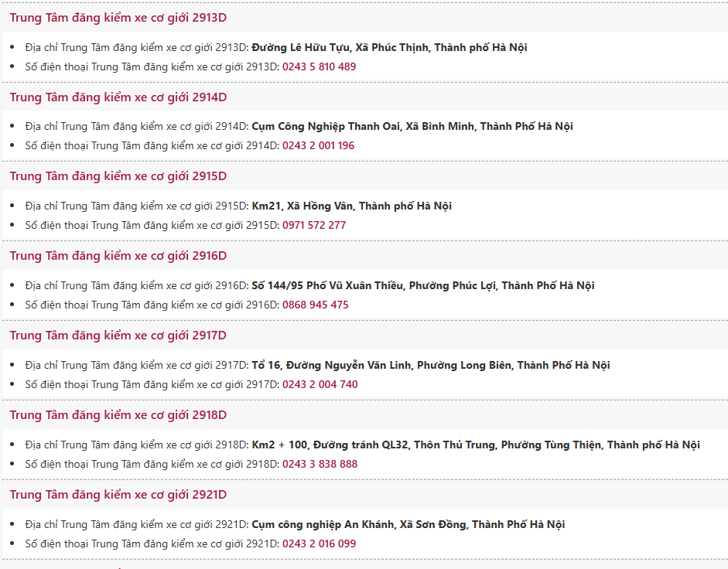Click the heading Trung Tâm đăng kiểm 2913D
728x569 pixels.
coord(118,18)
